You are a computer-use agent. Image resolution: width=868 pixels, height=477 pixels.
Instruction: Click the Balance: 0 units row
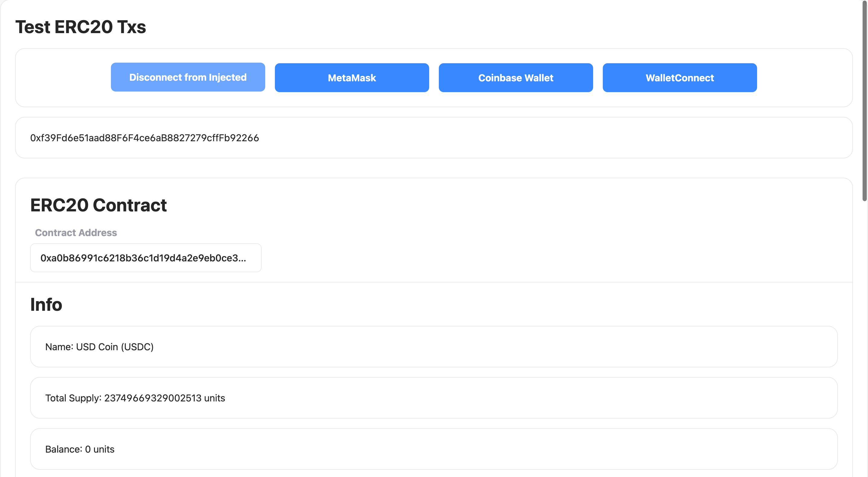pos(434,449)
